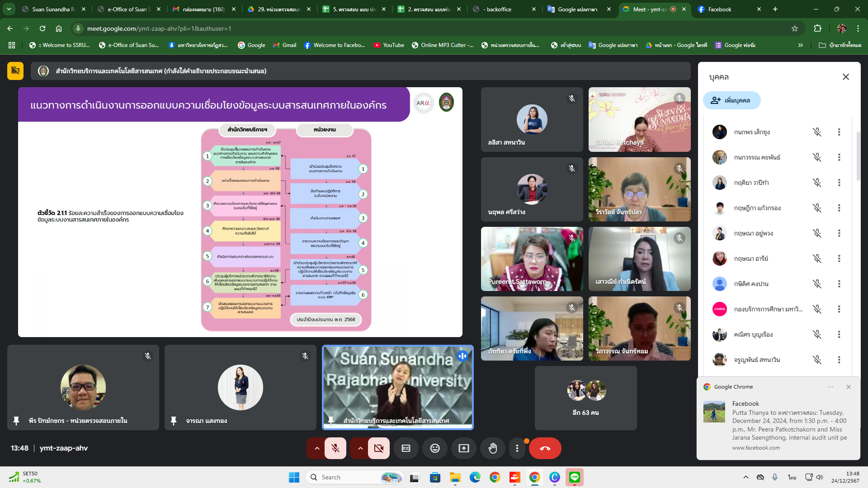The image size is (868, 488).
Task: Click the people panel vertical scrollbar
Action: 858,156
